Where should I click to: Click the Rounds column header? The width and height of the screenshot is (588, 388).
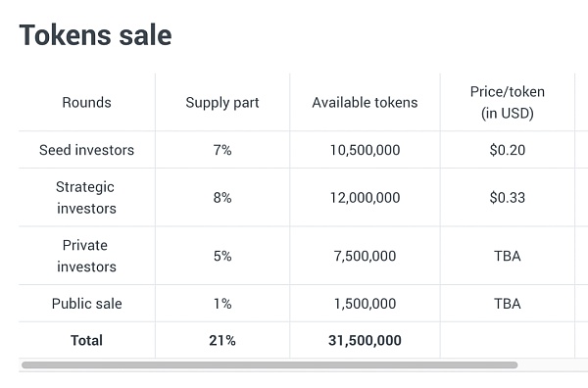point(86,102)
